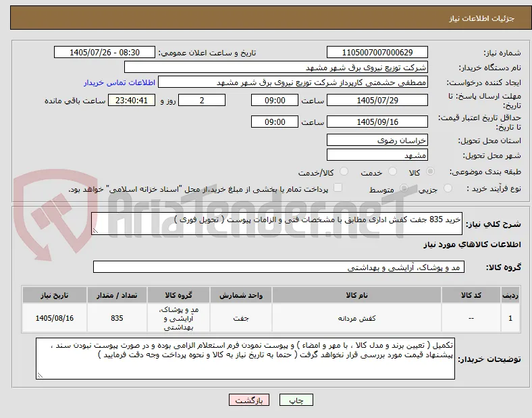Click the تاریخ نیاز column header

(55, 295)
